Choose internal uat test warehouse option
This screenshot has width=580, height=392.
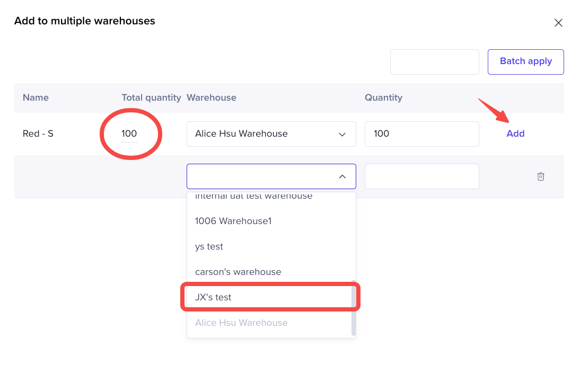pyautogui.click(x=253, y=197)
